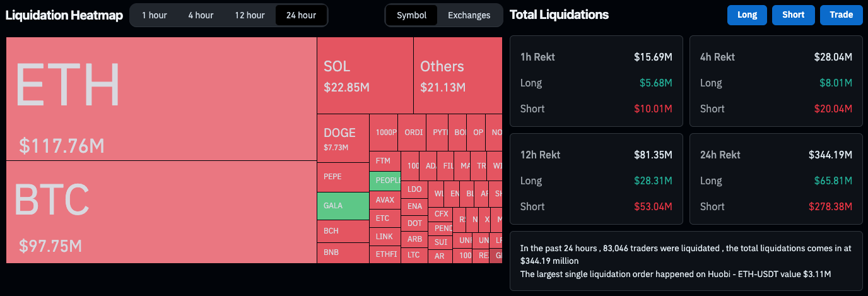The image size is (868, 296).
Task: Select the CFX heatmap tile
Action: (441, 214)
